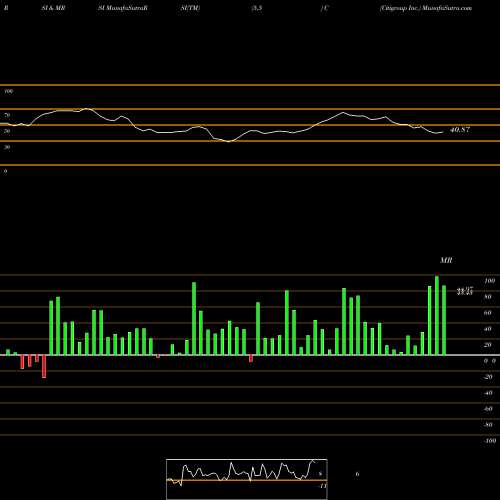This screenshot has height=500, width=500.
Task: Click the RSI axis label '50'
Action: coord(7,131)
